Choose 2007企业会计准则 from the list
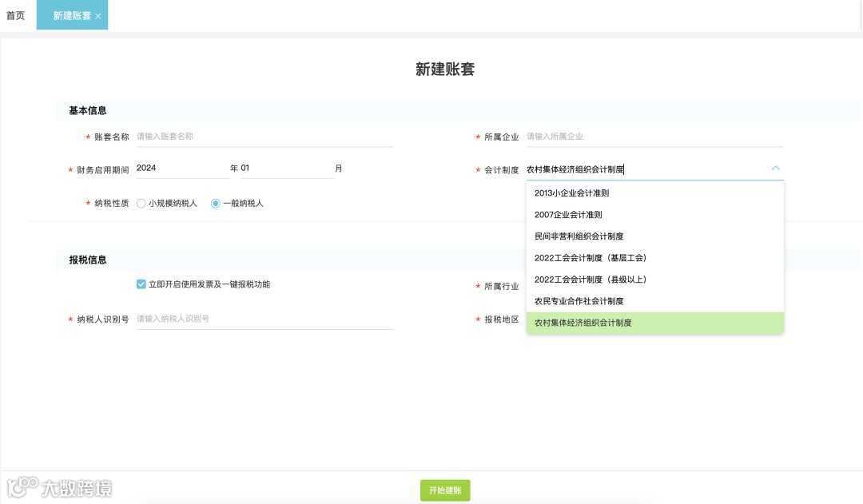The image size is (863, 504). tap(655, 215)
